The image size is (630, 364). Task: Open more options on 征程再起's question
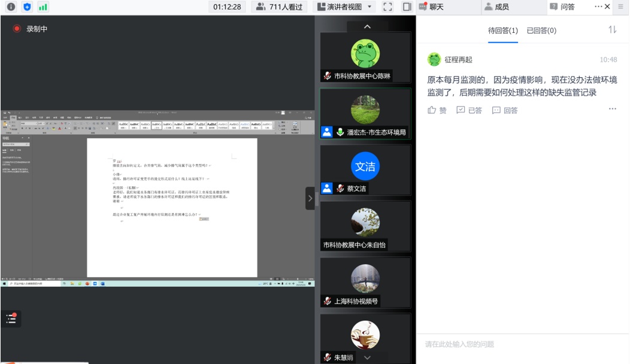(x=612, y=109)
